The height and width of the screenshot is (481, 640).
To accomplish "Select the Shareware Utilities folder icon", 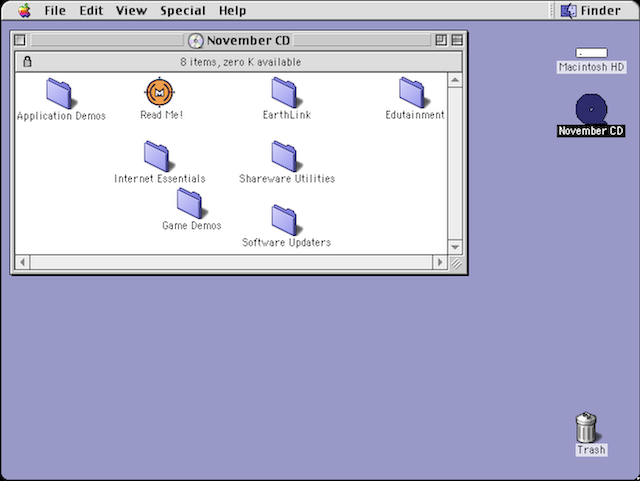I will 287,156.
